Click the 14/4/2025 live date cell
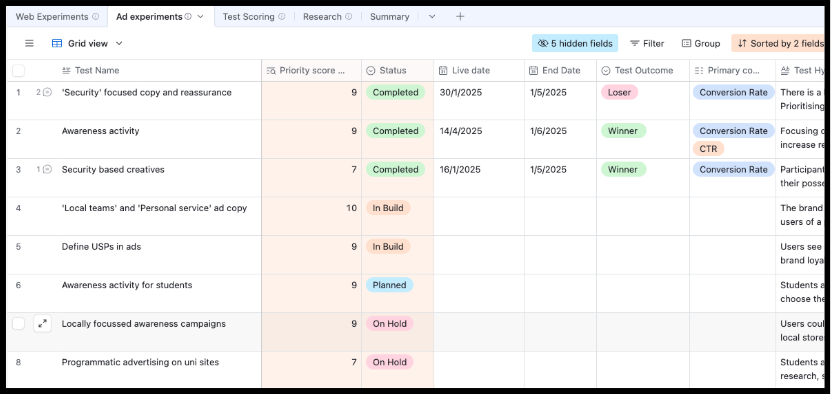This screenshot has height=394, width=834. click(x=479, y=139)
